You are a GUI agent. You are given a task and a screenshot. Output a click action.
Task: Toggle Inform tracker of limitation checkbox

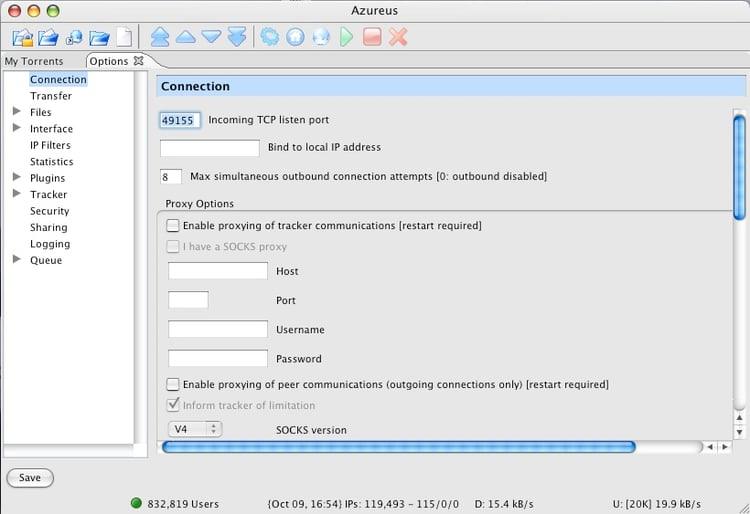pos(173,405)
